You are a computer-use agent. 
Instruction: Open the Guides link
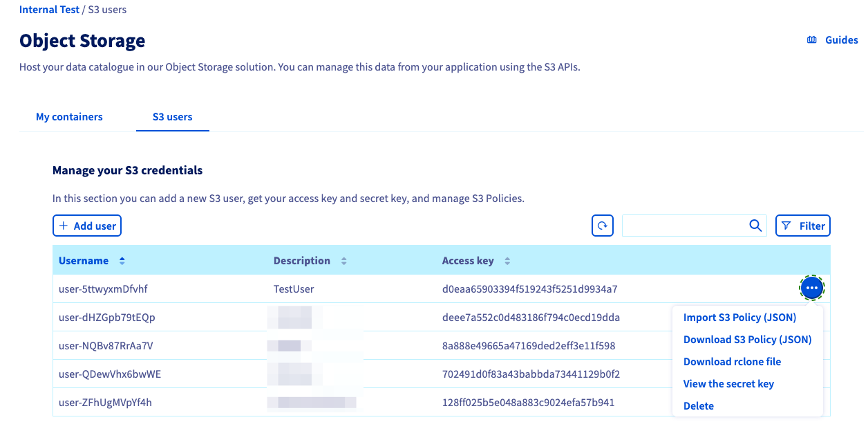coord(841,40)
